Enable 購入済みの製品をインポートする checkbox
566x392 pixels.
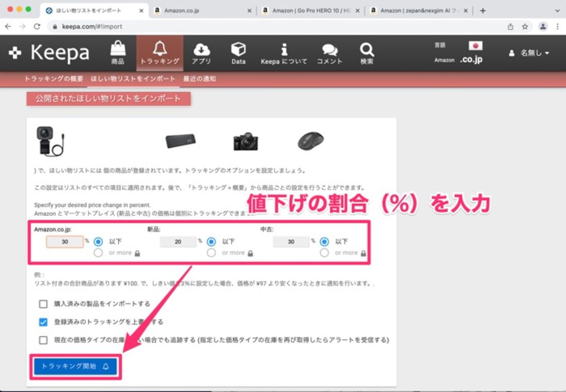coord(43,304)
